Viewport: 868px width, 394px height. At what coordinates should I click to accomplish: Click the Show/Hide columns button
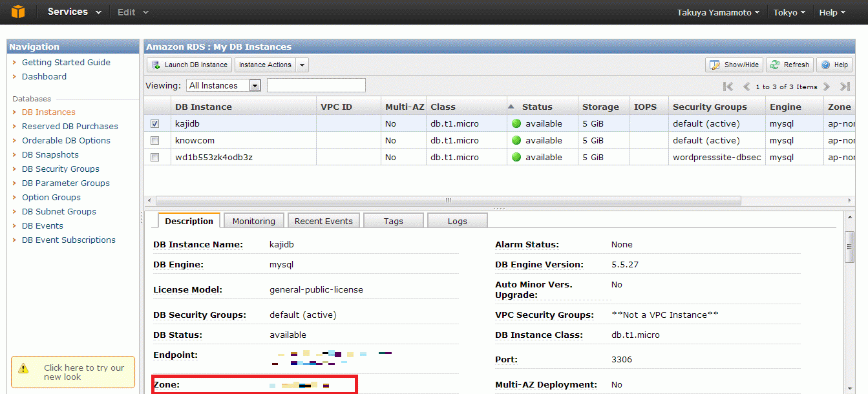coord(734,65)
